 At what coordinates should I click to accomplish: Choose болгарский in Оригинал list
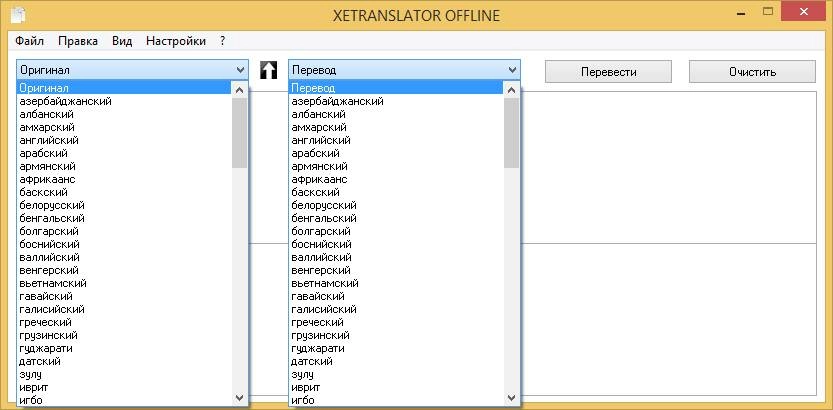coord(124,231)
